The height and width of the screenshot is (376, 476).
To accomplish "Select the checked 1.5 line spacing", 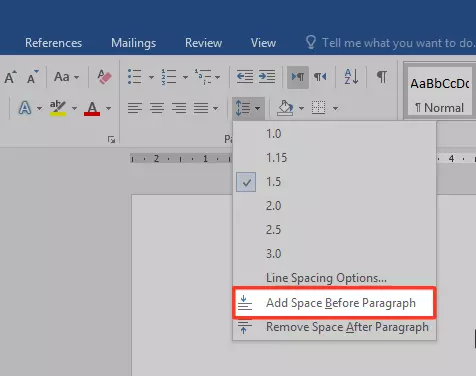I will click(334, 182).
